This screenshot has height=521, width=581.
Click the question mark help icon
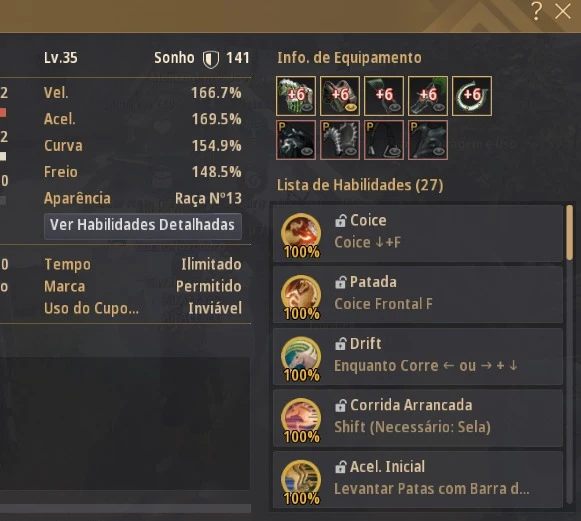(536, 11)
